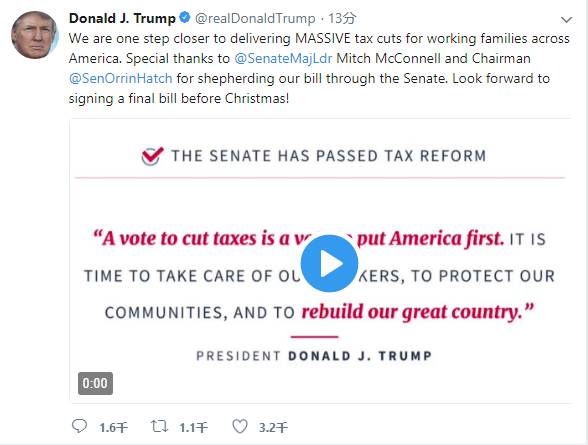Click the 0:00 video time badge
588x445 pixels.
point(95,383)
